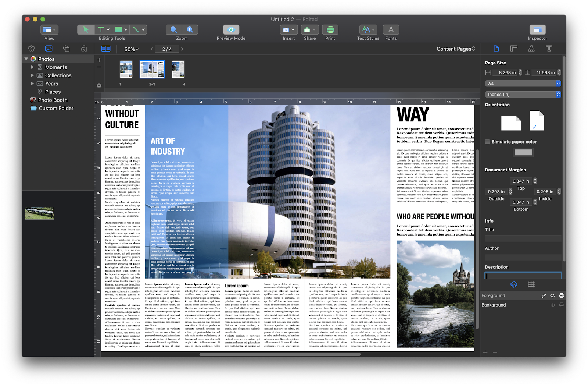
Task: Open the page panel gear settings
Action: click(99, 85)
